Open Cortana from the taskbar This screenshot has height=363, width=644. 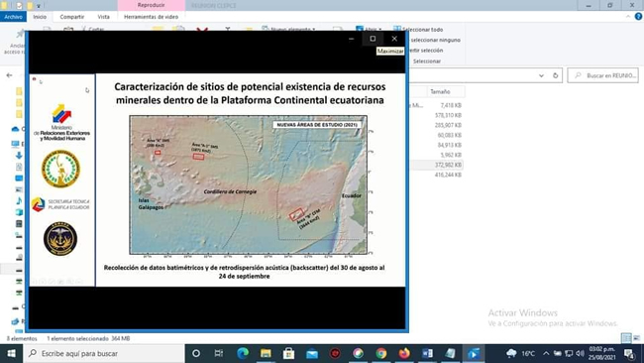[x=196, y=353]
